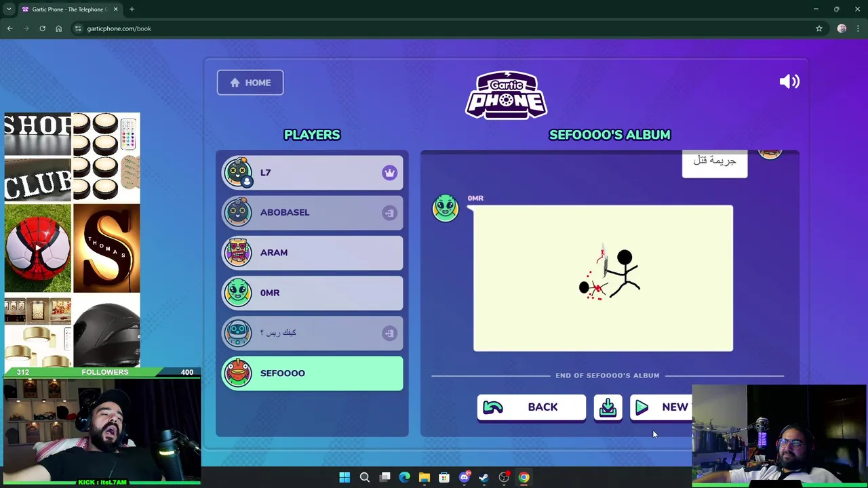Bookmark this page with the star
868x488 pixels.
819,28
